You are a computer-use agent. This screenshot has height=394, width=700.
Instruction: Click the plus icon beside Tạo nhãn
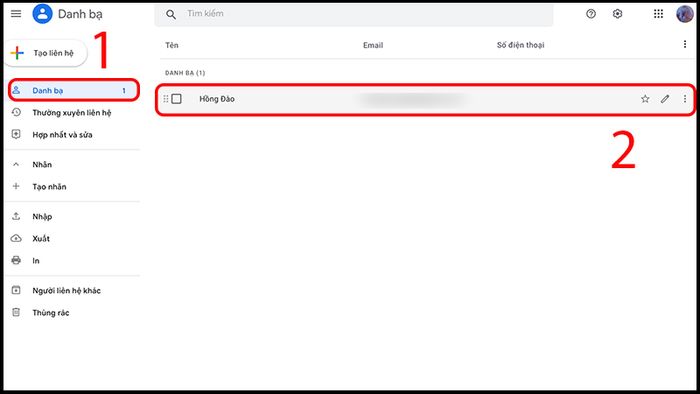tap(16, 186)
